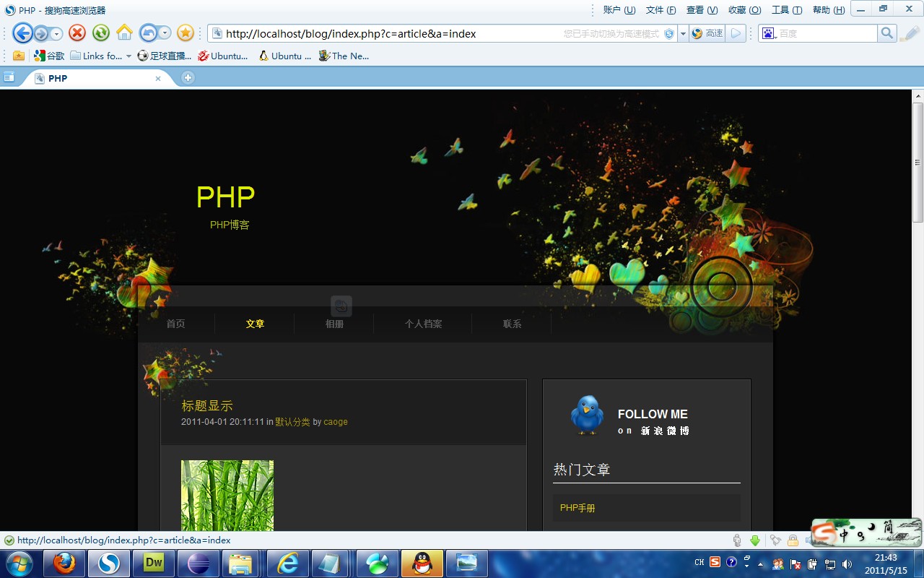Click the Windows Start orb
Viewport: 924px width, 578px height.
pos(19,564)
